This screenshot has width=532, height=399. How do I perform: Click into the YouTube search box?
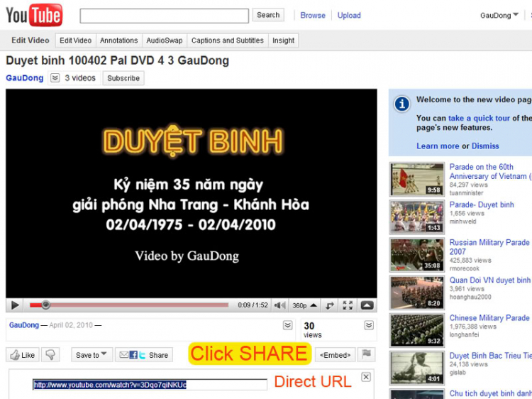[165, 16]
